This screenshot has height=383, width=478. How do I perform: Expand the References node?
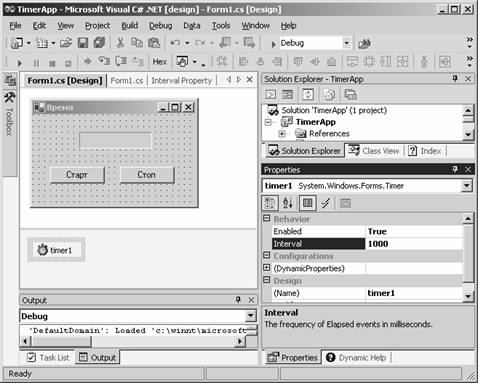(282, 134)
